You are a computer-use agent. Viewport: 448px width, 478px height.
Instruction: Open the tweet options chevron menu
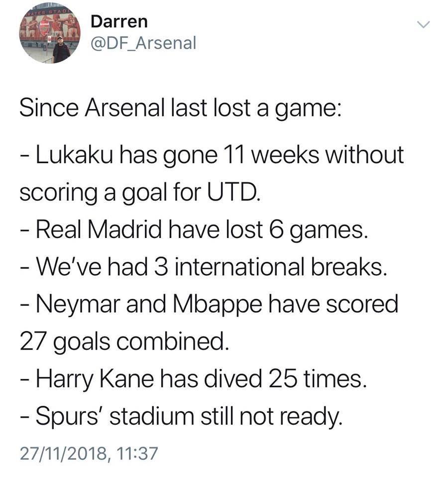coord(423,24)
